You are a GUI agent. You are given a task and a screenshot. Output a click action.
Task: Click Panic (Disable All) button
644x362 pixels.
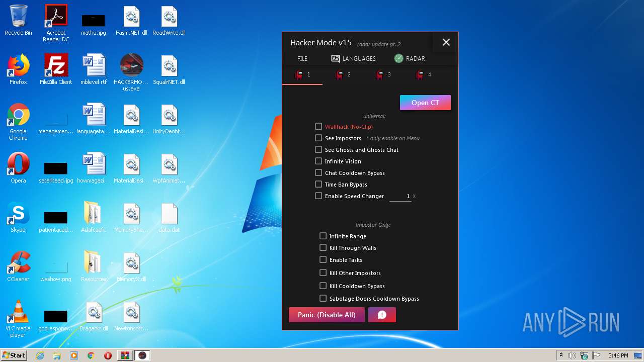[327, 315]
